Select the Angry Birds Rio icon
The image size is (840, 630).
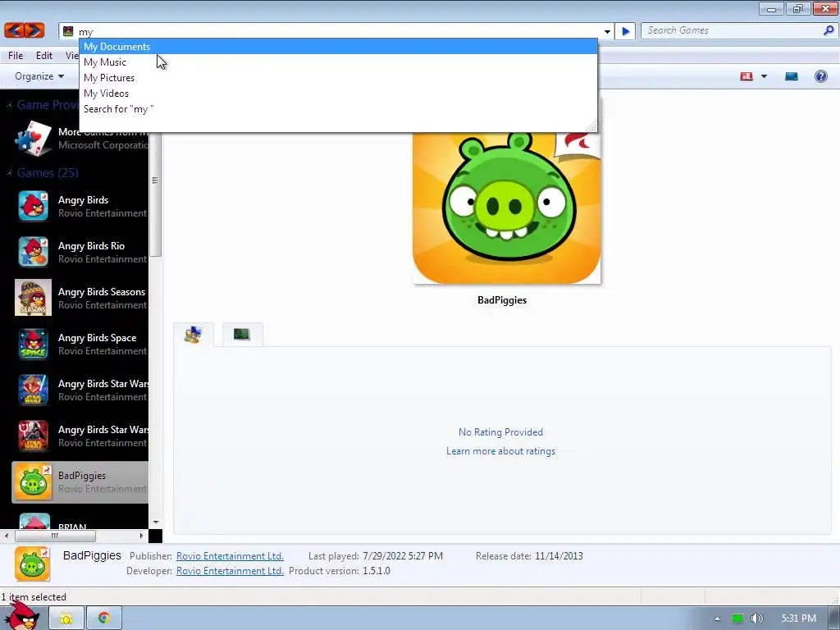point(33,252)
